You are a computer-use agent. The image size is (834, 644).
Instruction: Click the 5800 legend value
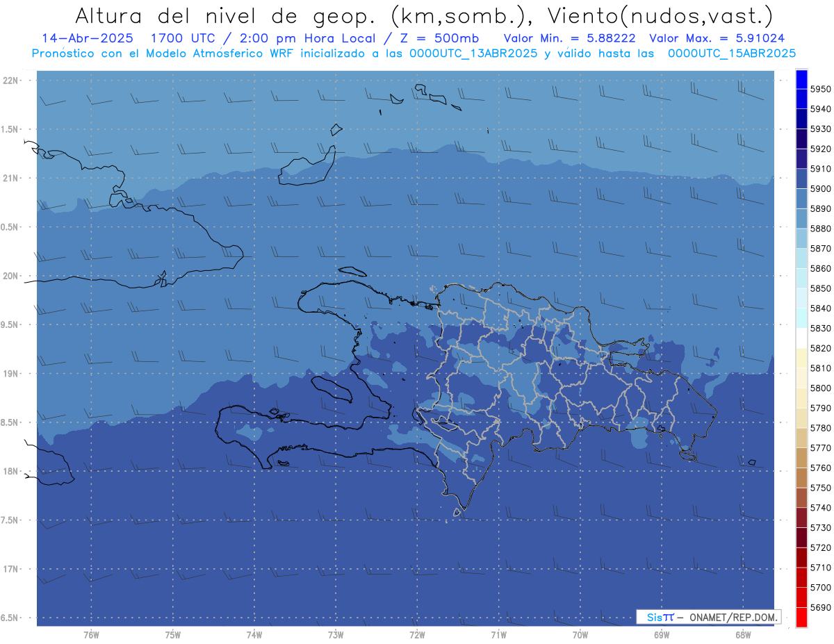click(820, 388)
